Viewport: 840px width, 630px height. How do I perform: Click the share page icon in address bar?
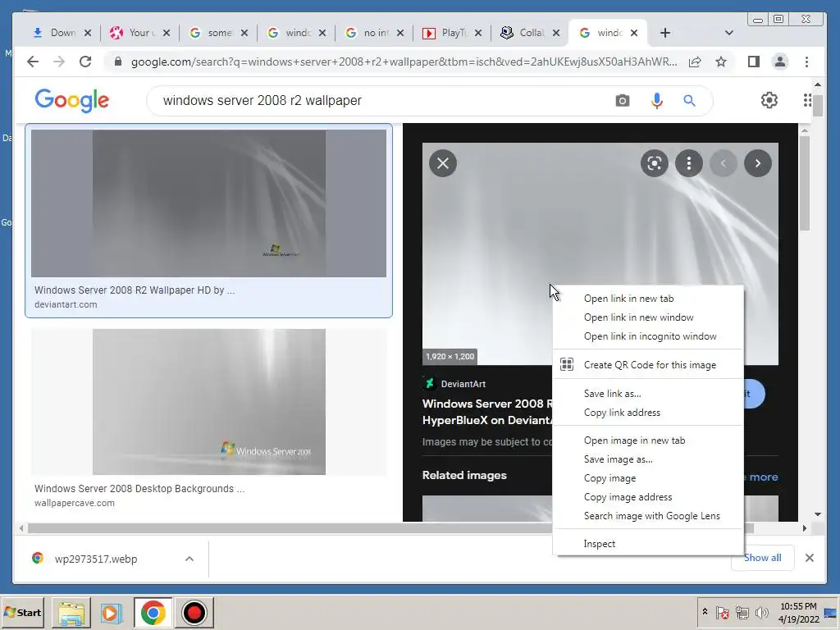695,62
